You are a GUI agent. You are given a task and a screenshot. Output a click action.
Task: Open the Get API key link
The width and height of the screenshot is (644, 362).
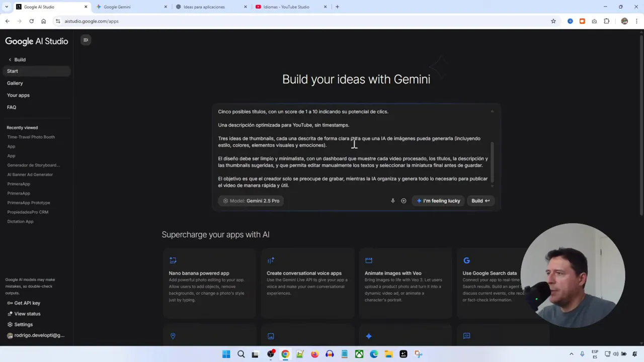click(27, 303)
